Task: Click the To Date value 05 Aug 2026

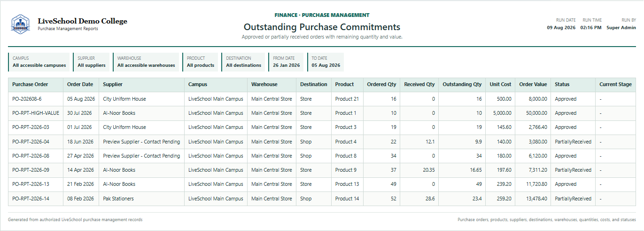Action: [326, 65]
